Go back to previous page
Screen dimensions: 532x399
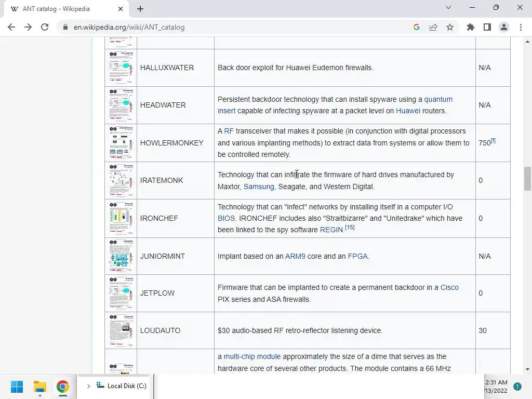(11, 27)
